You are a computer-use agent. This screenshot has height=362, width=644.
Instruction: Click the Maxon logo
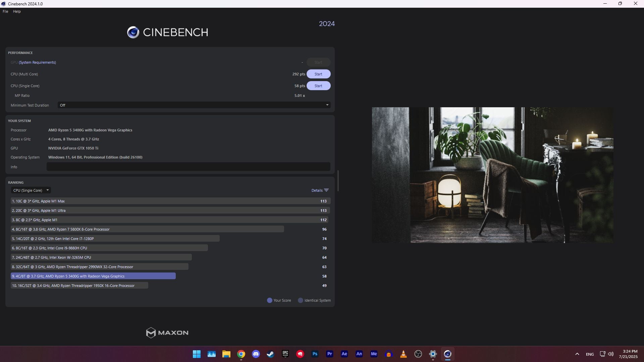[x=167, y=333]
